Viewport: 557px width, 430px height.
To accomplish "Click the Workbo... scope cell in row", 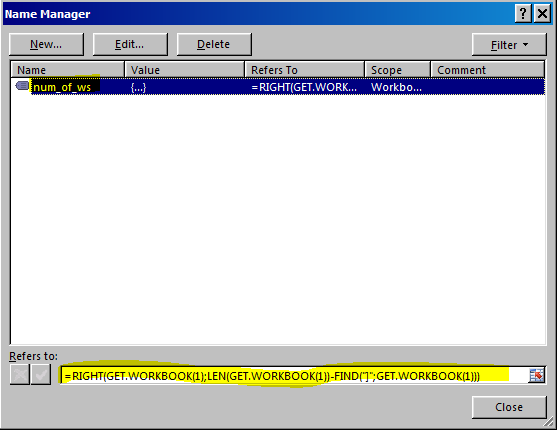I will 396,87.
